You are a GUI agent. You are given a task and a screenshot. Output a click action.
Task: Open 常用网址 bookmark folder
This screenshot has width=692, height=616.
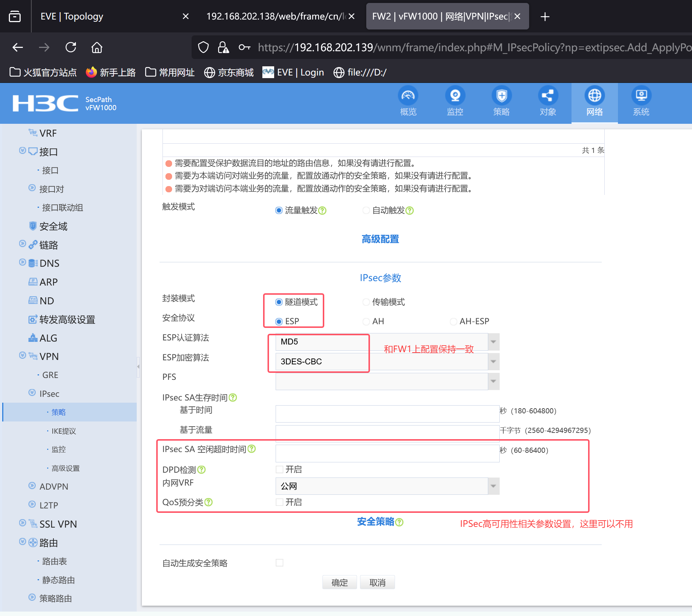pyautogui.click(x=170, y=72)
